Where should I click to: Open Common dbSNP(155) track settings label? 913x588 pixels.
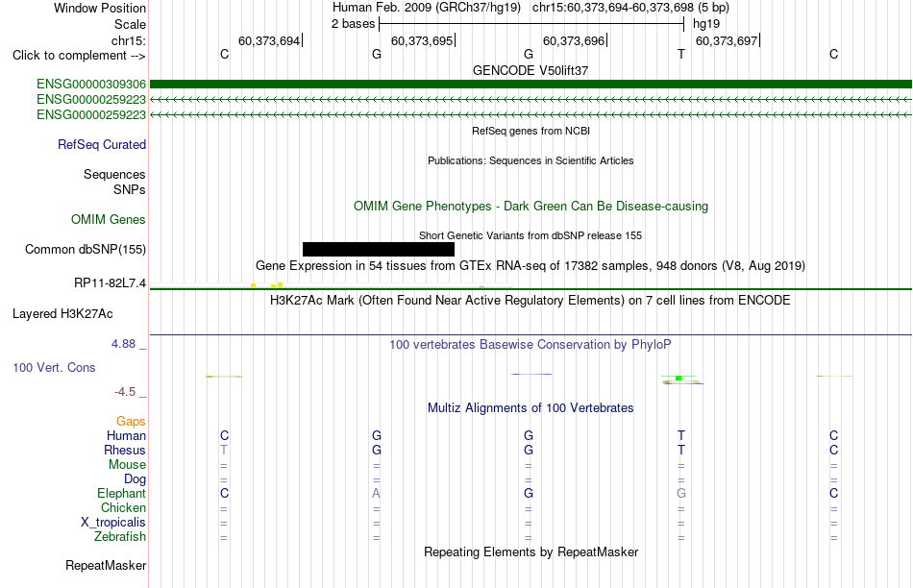pos(86,249)
